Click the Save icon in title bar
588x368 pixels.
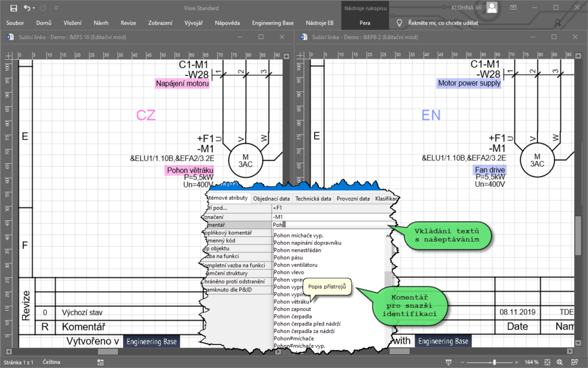[13, 8]
